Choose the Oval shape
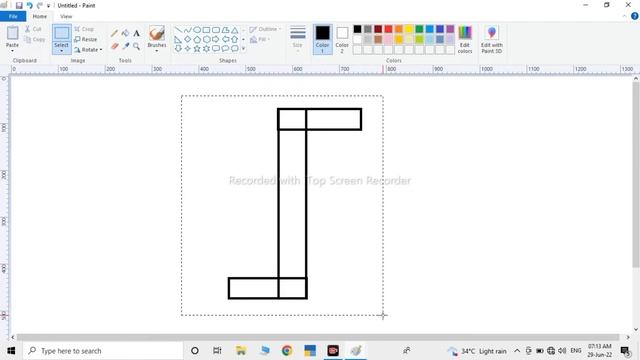640x360 pixels. [197, 30]
